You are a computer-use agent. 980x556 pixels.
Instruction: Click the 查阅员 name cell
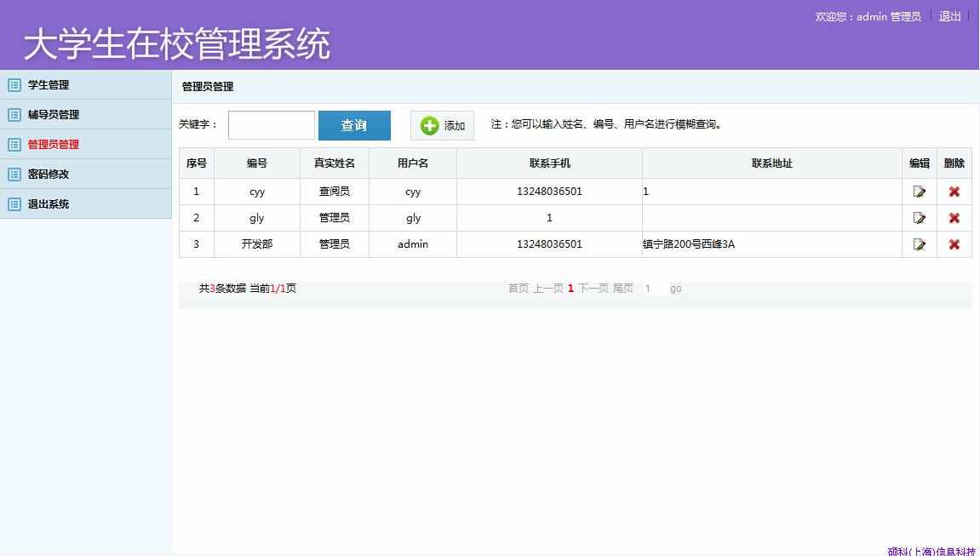pyautogui.click(x=335, y=192)
